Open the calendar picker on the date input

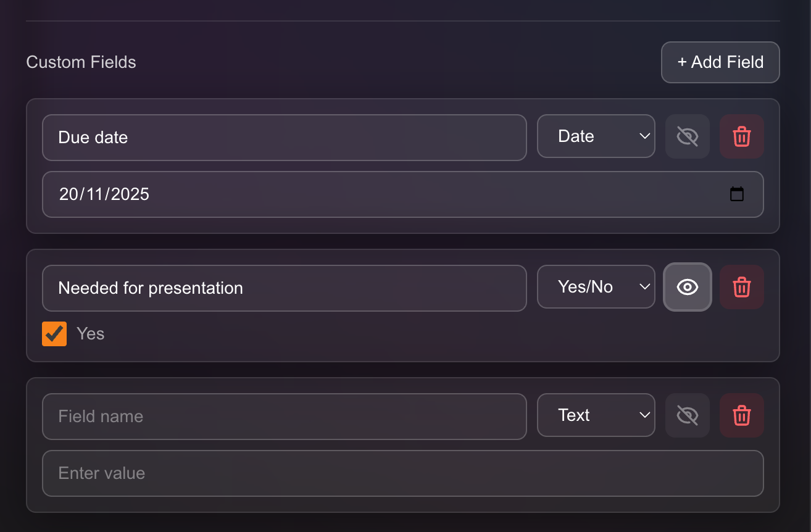[737, 194]
